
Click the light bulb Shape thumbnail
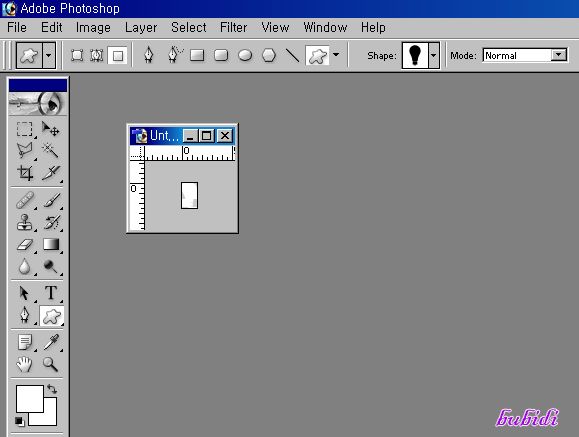pos(415,56)
